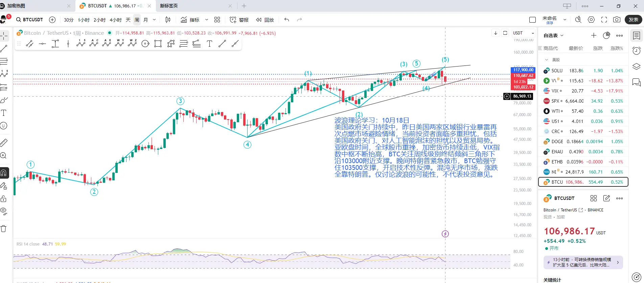This screenshot has height=283, width=644.
Task: Click the trash icon to remove drawings
Action: [x=4, y=229]
